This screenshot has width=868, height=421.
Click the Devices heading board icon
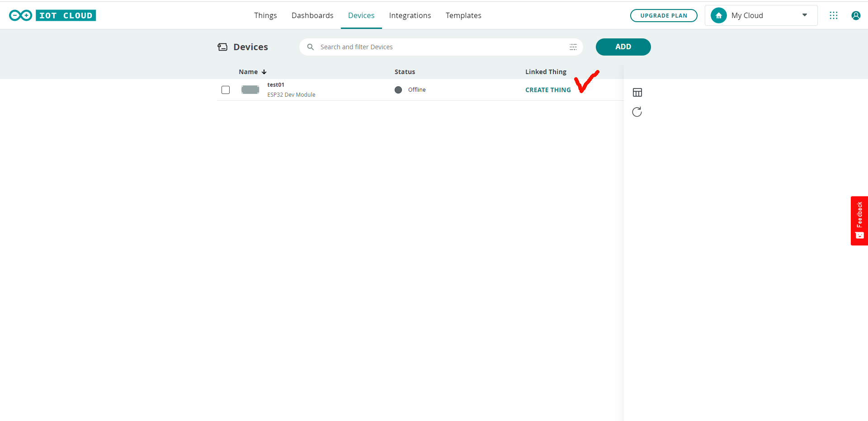(222, 47)
